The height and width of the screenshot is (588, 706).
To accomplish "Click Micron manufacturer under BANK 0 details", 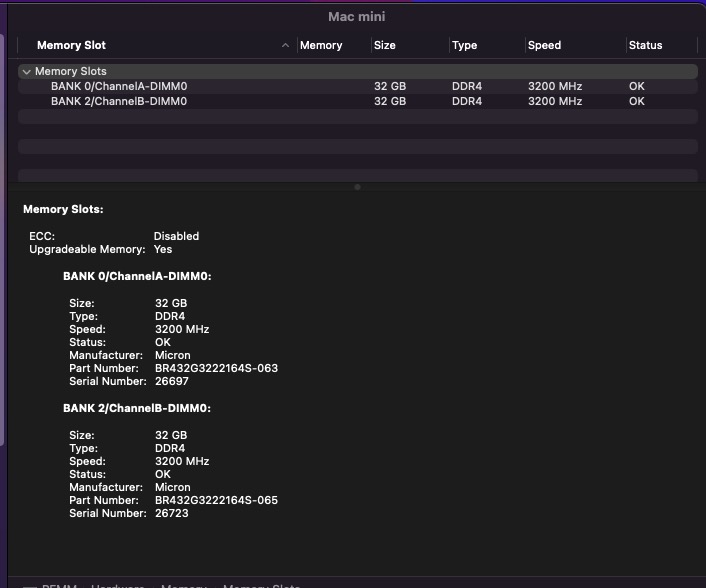I will [x=172, y=355].
